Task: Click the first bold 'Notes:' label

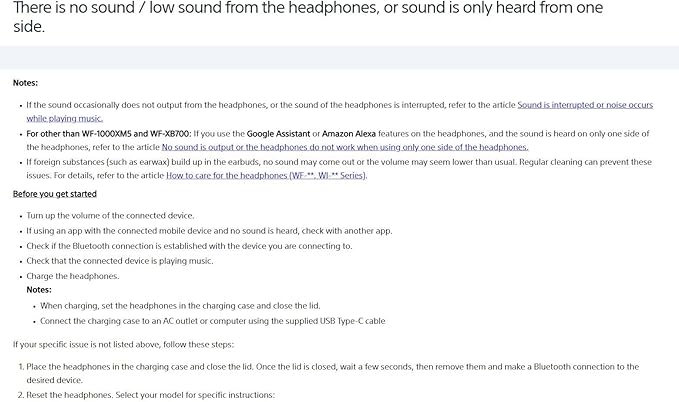Action: [26, 82]
